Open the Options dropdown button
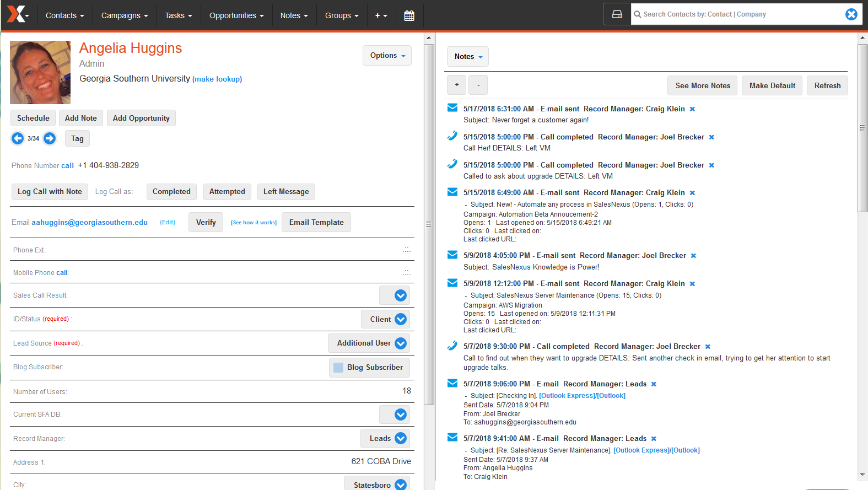Image resolution: width=868 pixels, height=490 pixels. (387, 56)
